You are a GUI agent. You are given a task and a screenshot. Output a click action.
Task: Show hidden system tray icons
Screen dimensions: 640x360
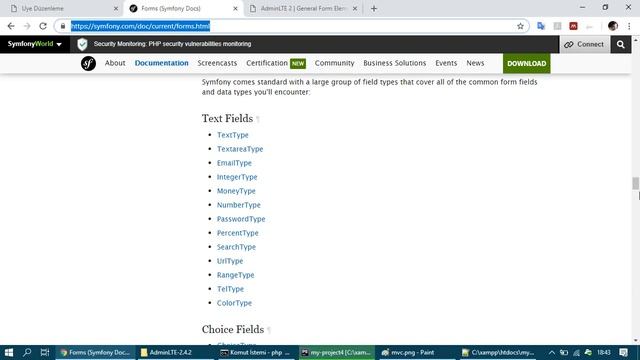click(x=552, y=352)
